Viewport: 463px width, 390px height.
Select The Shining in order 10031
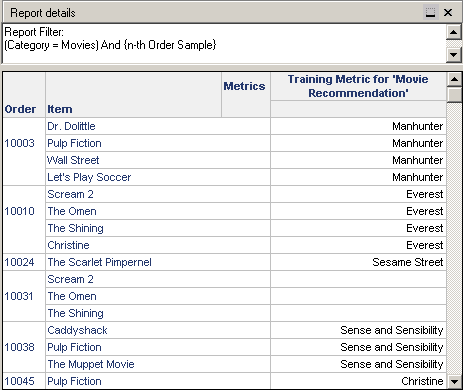[x=158, y=313]
